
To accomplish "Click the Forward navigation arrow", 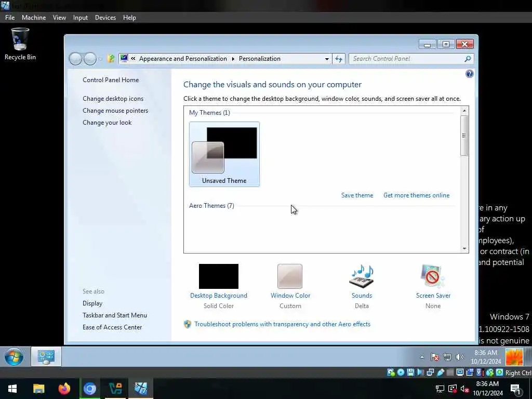I will click(90, 59).
